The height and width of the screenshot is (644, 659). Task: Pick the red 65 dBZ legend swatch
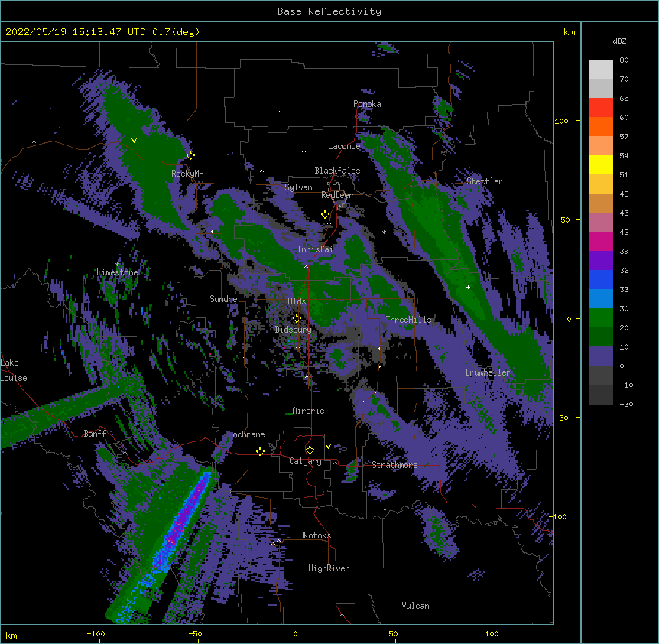(x=601, y=107)
